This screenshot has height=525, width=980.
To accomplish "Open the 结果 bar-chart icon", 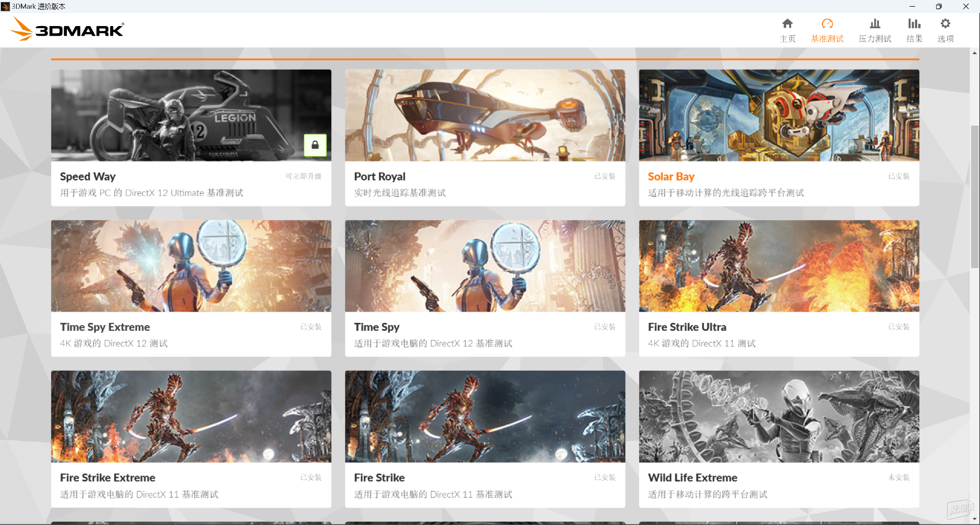I will pyautogui.click(x=914, y=23).
